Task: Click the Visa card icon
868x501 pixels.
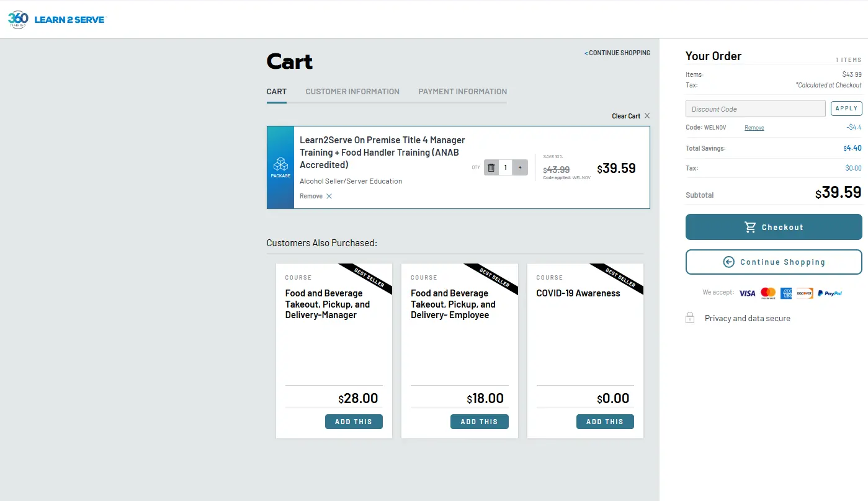Action: 747,293
